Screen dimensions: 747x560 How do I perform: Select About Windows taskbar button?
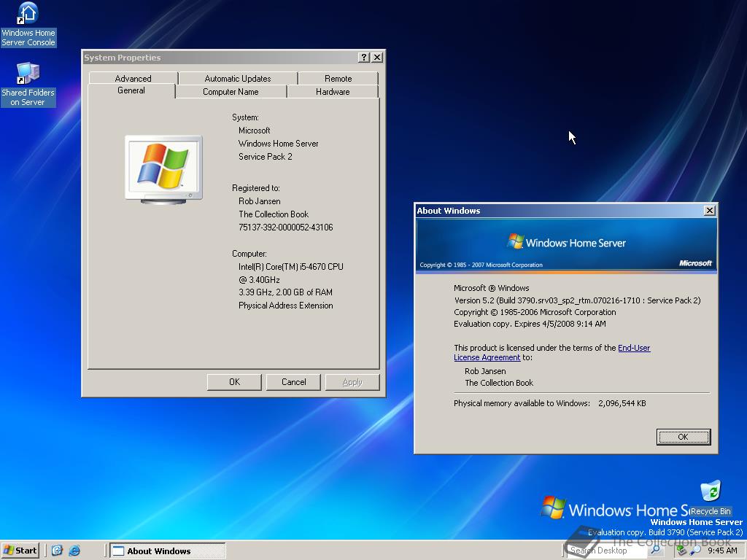(168, 551)
